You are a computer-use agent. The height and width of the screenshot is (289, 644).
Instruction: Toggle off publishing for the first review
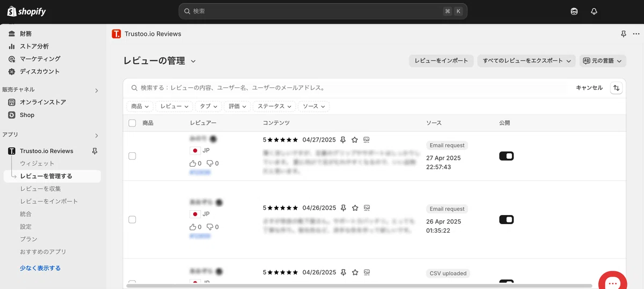click(506, 156)
